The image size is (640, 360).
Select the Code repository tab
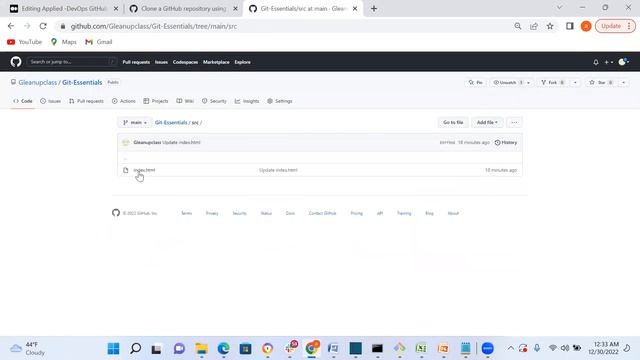(23, 101)
